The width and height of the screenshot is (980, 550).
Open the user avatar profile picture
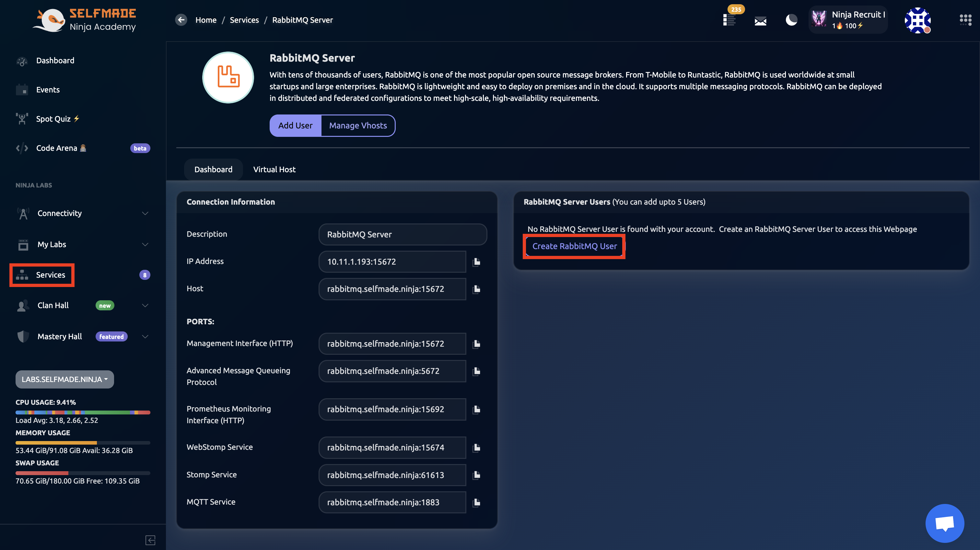coord(917,20)
